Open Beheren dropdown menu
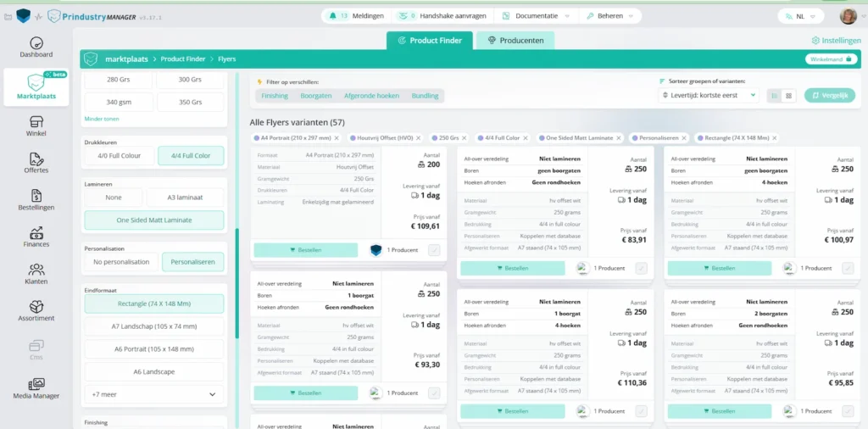The height and width of the screenshot is (429, 868). click(x=610, y=16)
